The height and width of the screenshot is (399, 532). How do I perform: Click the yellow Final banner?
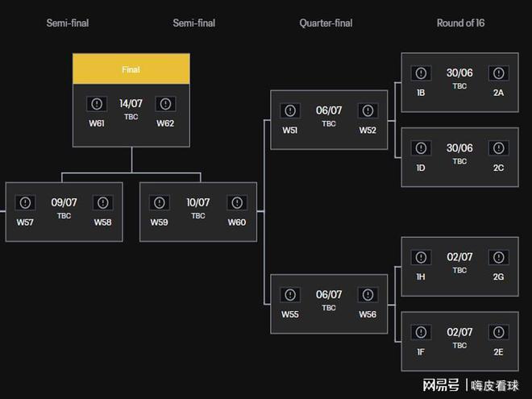[131, 69]
